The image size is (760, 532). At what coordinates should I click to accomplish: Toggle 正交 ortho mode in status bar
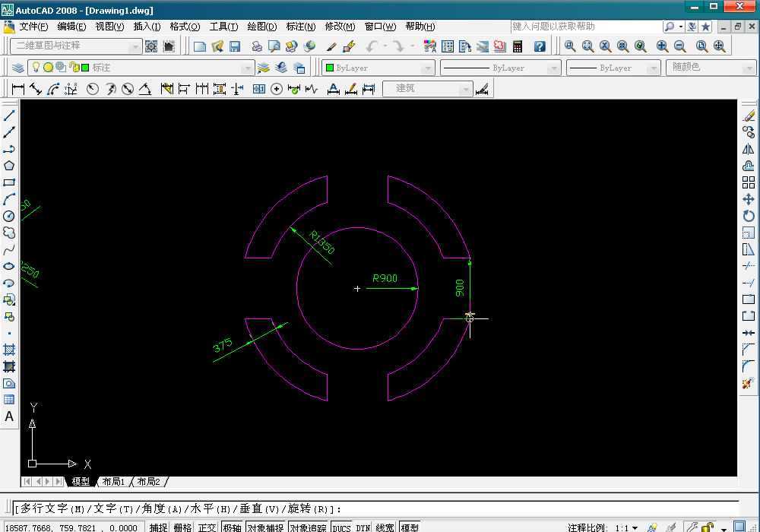point(207,527)
